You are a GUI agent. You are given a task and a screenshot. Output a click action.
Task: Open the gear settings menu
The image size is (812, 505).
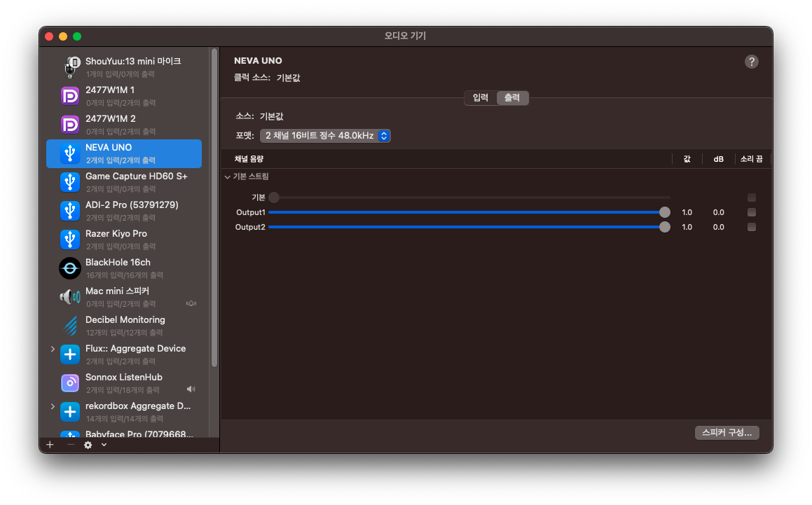click(x=88, y=445)
